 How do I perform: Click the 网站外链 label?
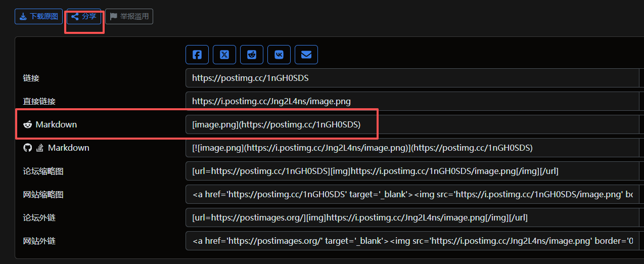click(x=39, y=241)
